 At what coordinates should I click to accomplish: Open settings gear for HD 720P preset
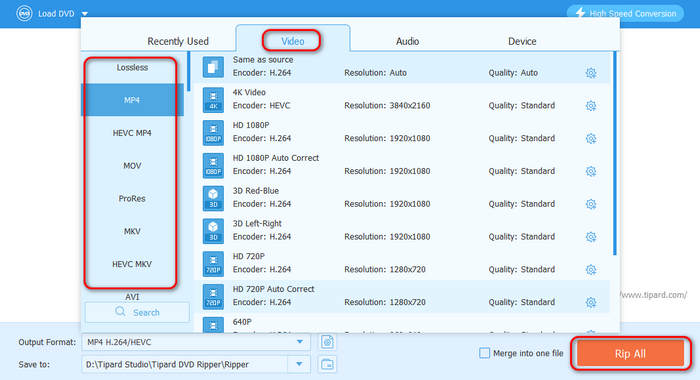[x=591, y=270]
